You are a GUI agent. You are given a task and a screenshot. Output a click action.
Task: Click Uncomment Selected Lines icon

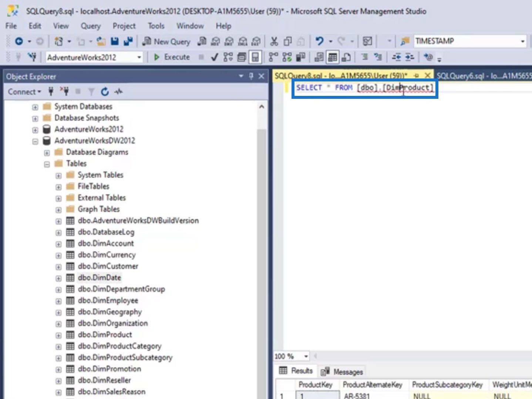coord(378,57)
